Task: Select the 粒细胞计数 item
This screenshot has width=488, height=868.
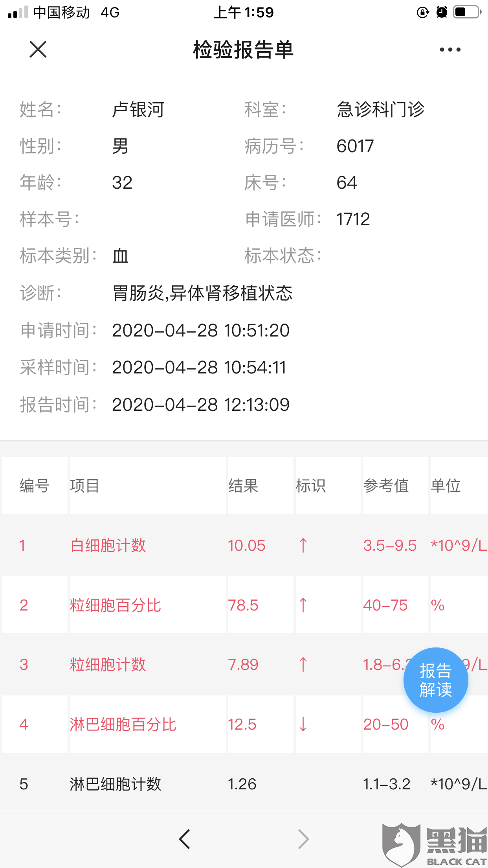Action: [x=108, y=665]
